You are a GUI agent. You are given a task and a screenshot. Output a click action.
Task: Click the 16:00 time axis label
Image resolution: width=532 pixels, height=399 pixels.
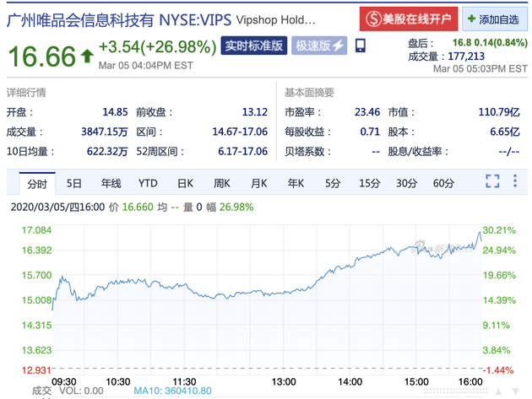(x=470, y=382)
